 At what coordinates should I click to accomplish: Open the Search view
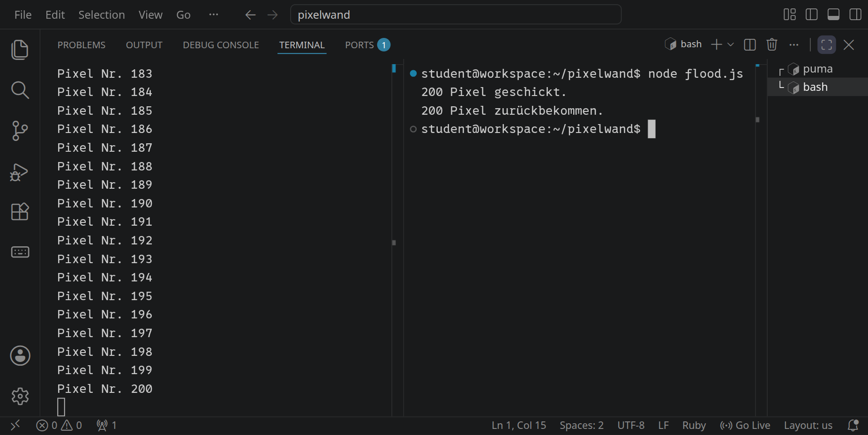click(x=20, y=90)
